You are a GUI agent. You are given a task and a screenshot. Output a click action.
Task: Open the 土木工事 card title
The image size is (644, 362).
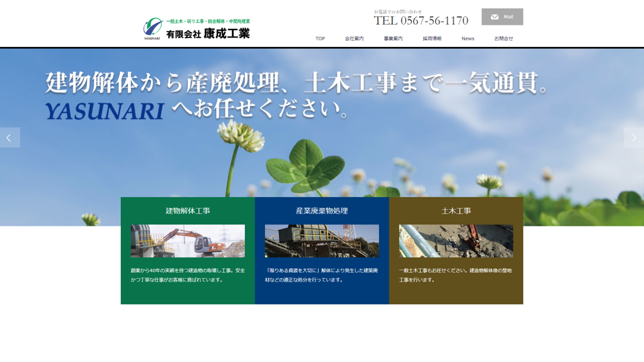coord(456,210)
